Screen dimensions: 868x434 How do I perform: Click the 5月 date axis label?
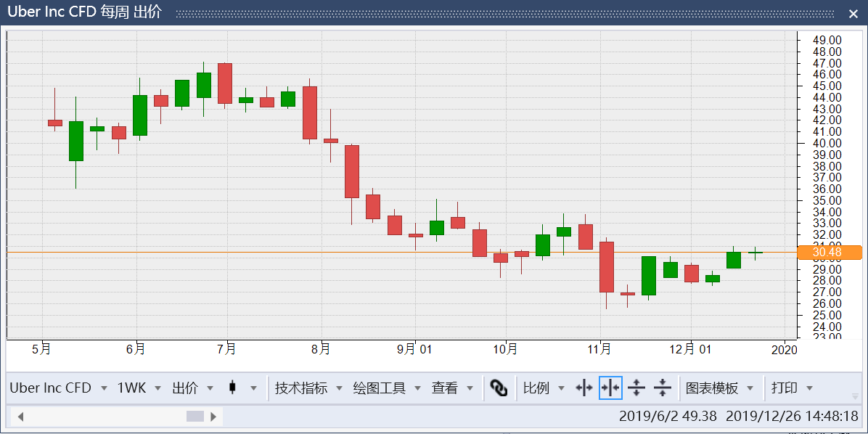pos(42,349)
